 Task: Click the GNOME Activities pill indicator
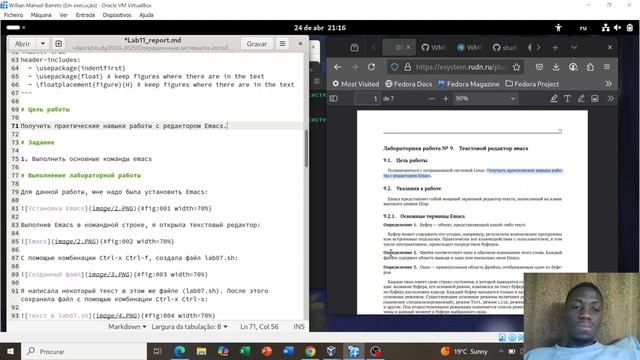[16, 27]
